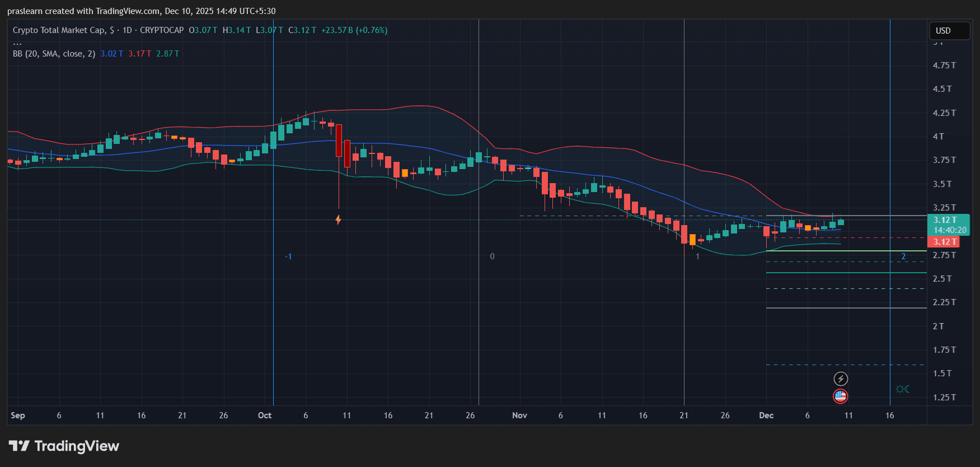
Task: Click the Dec label on the time axis
Action: (x=766, y=415)
